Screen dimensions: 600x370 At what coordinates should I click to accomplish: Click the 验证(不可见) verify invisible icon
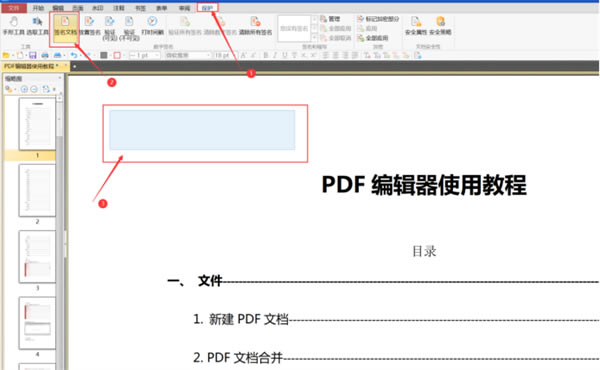(129, 22)
